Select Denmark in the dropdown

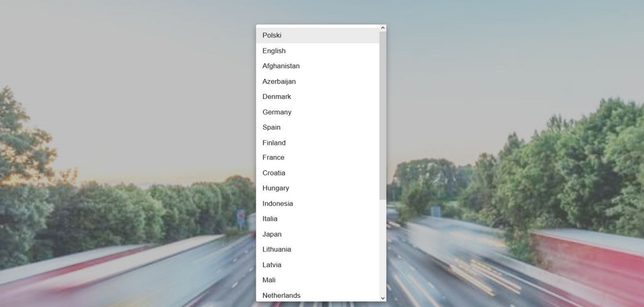click(x=317, y=96)
